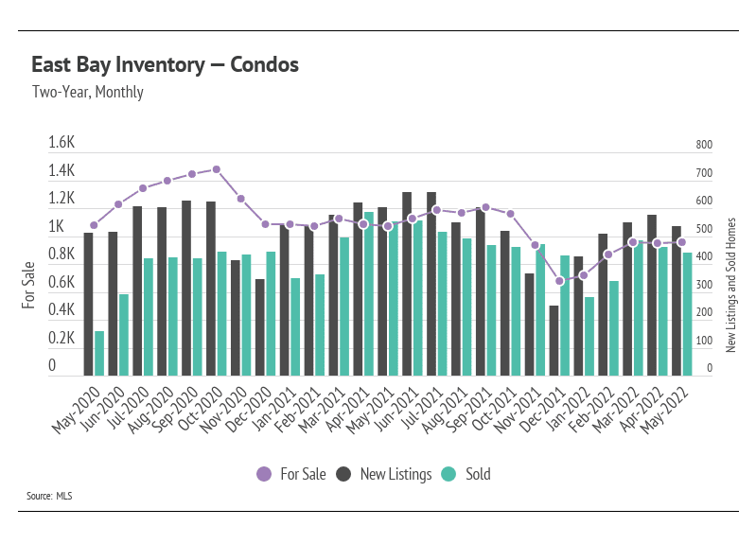Click the May-2020 x-axis label
This screenshot has width=756, height=544.
tap(76, 410)
